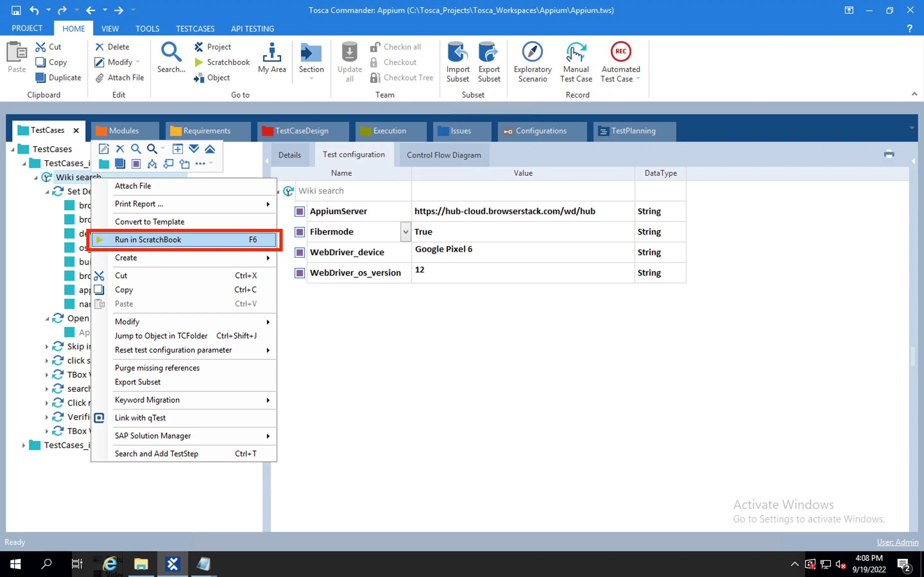The height and width of the screenshot is (577, 924).
Task: Switch to the Control Flow Diagram tab
Action: (x=444, y=155)
